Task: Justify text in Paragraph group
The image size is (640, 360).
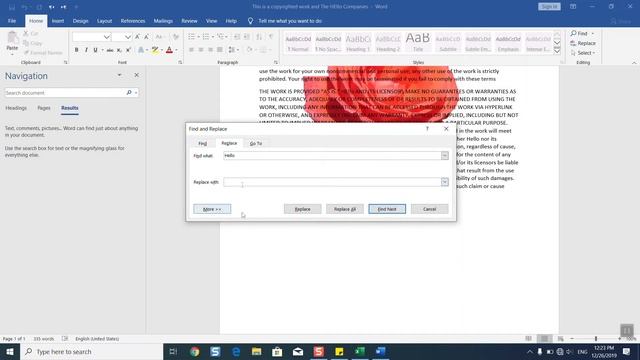Action: tap(220, 50)
